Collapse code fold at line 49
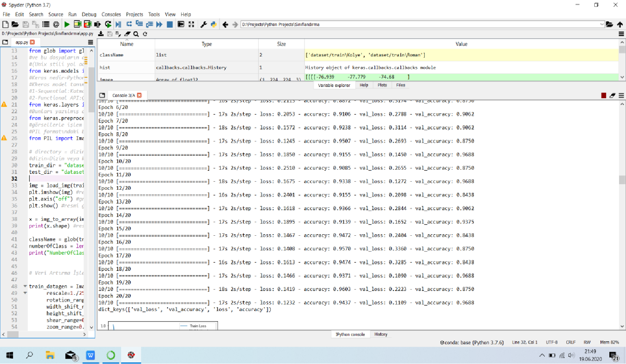626x364 pixels. tap(25, 293)
